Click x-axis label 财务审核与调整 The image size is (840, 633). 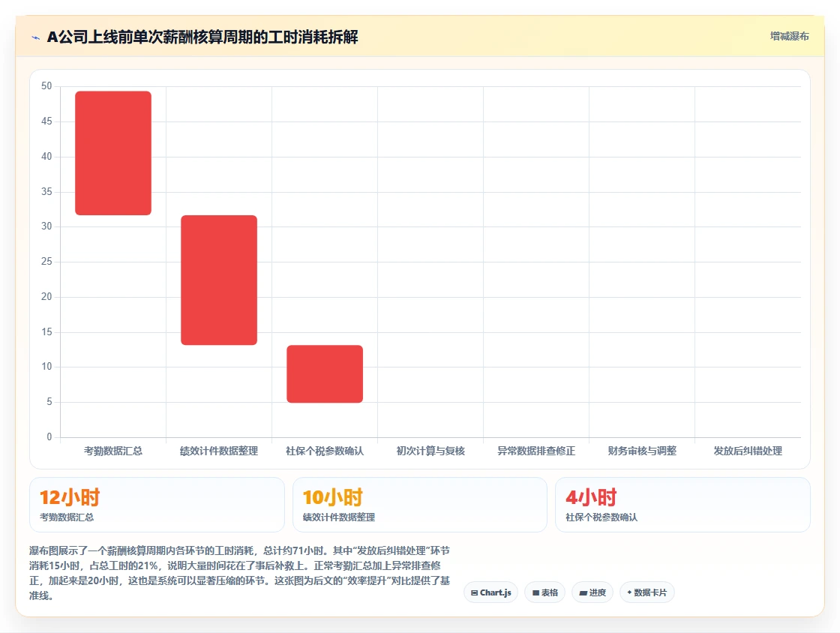pos(642,451)
